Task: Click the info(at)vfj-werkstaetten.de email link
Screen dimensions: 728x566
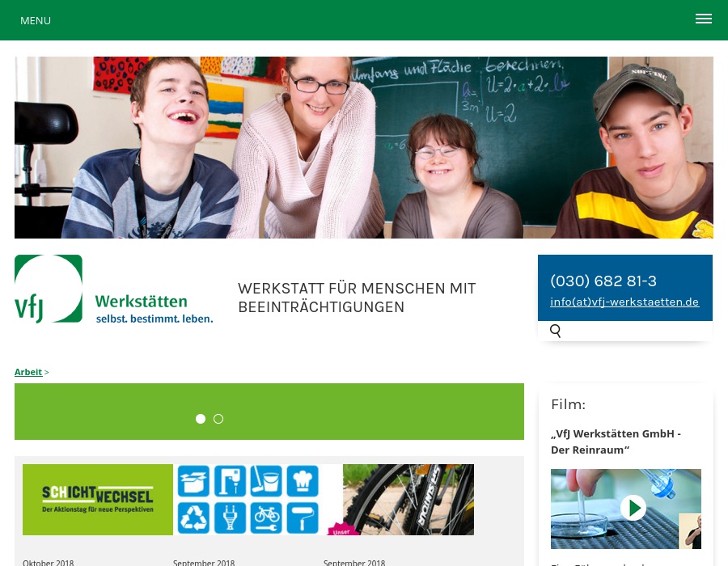Action: click(x=624, y=302)
